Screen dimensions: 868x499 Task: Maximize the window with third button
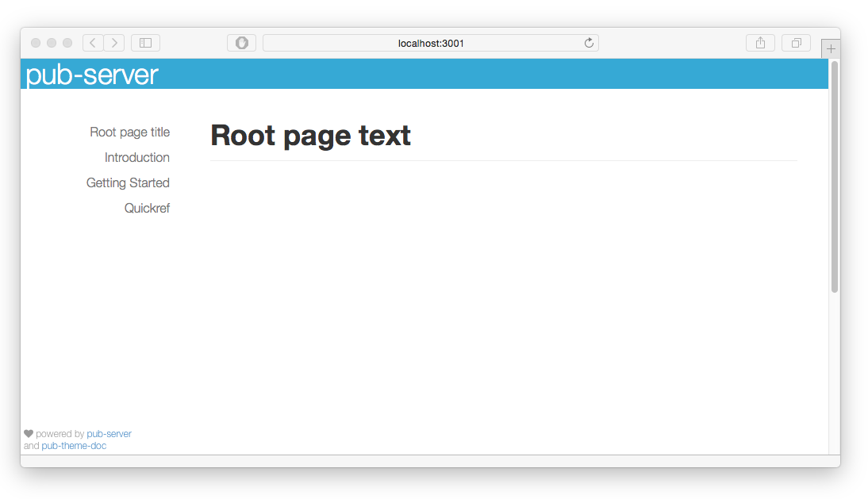click(67, 43)
